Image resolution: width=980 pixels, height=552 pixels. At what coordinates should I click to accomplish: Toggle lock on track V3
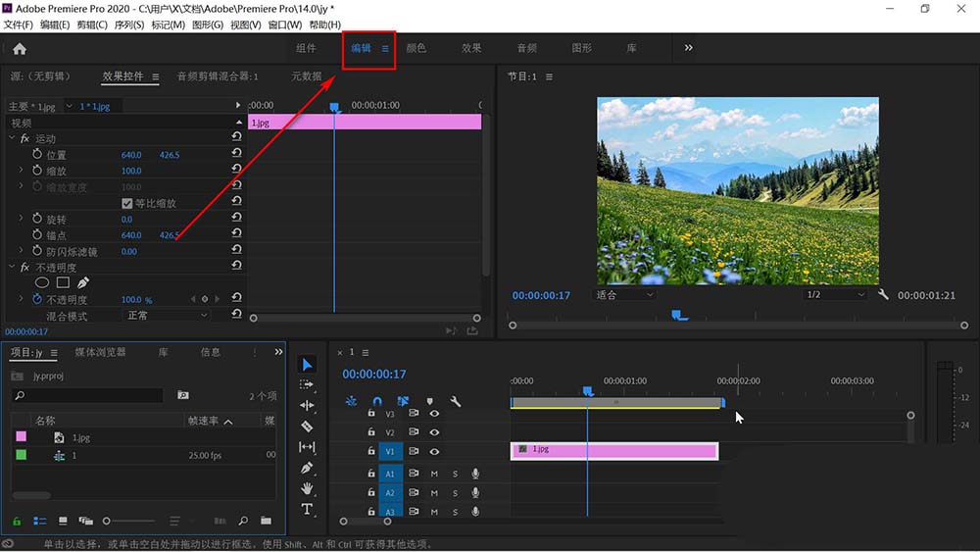coord(371,414)
